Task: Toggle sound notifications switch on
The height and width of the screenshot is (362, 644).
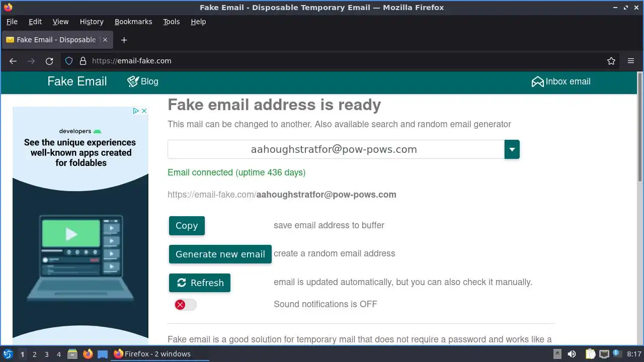Action: coord(185,305)
